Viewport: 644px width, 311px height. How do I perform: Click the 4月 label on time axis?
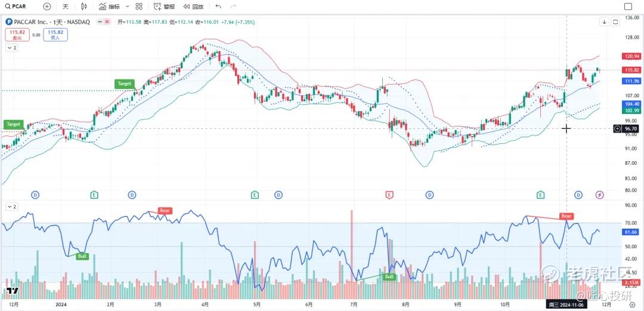pyautogui.click(x=205, y=305)
